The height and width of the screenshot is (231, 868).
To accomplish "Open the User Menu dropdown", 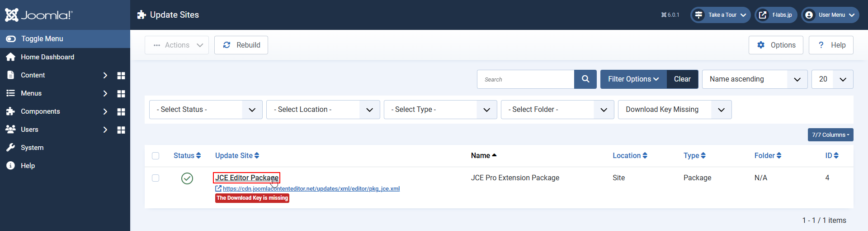I will tap(830, 15).
